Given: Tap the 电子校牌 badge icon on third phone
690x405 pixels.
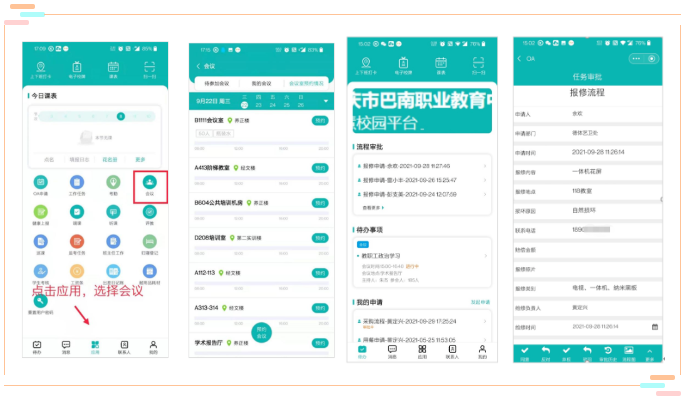Looking at the screenshot, I should tap(404, 62).
